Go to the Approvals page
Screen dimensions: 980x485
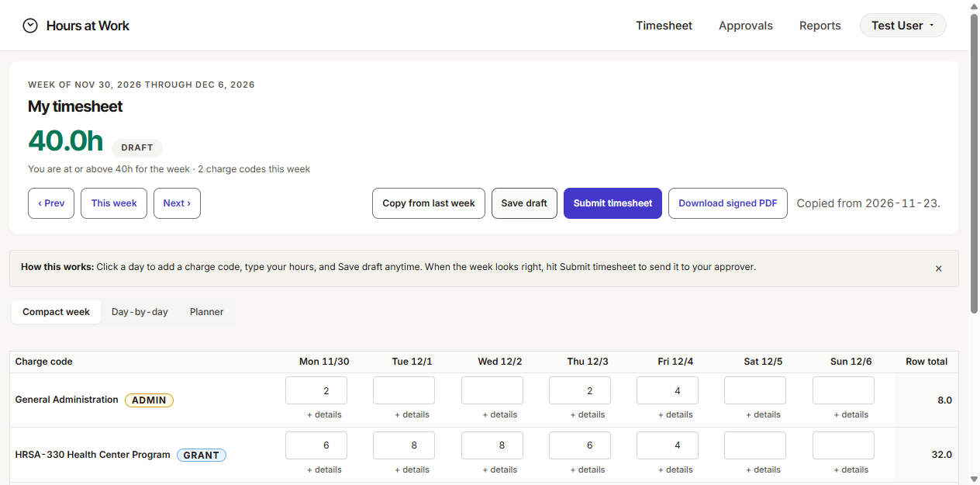tap(745, 26)
